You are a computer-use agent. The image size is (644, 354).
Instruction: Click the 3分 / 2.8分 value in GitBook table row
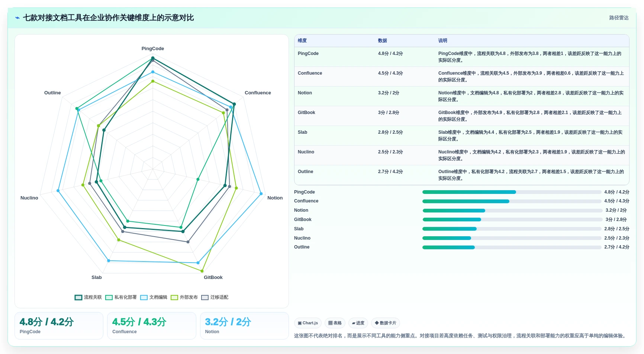coord(389,113)
